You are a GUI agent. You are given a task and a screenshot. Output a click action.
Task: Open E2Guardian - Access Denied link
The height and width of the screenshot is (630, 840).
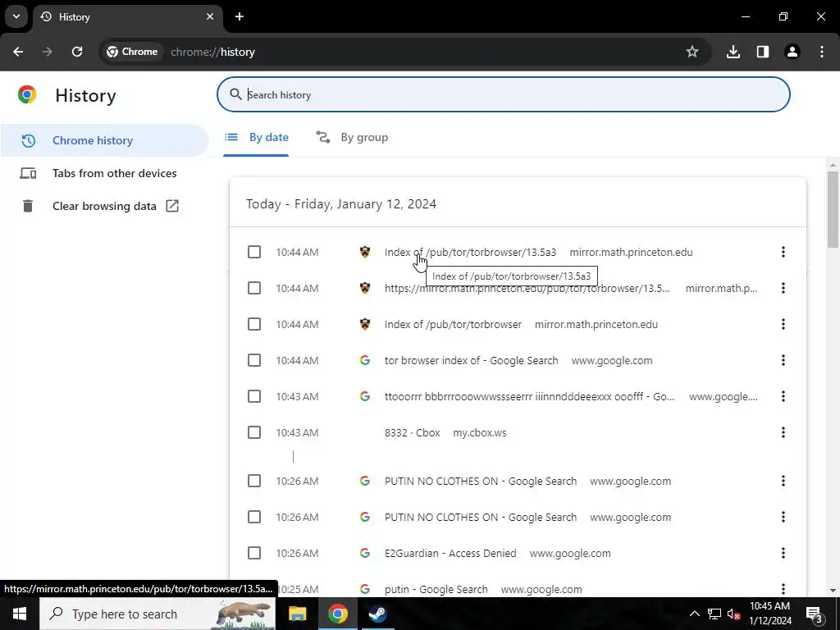pyautogui.click(x=450, y=554)
